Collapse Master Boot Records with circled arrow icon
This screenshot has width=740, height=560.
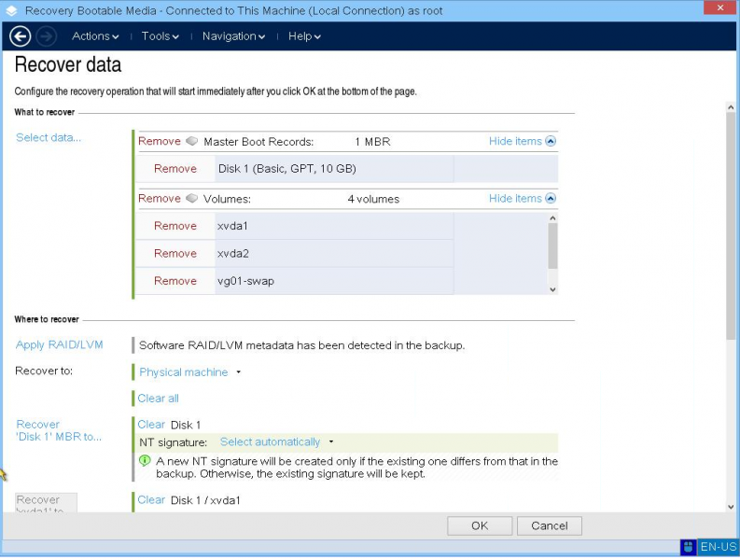pos(551,141)
